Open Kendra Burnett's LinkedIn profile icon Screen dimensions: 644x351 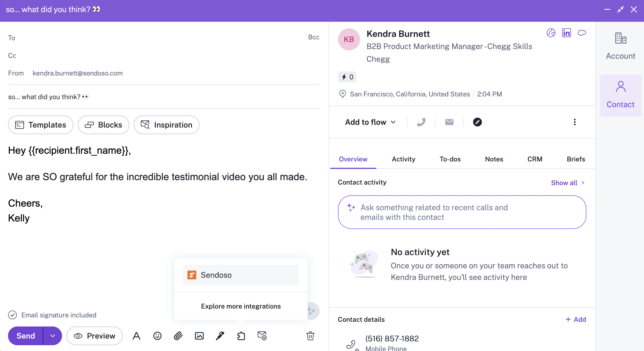(566, 33)
